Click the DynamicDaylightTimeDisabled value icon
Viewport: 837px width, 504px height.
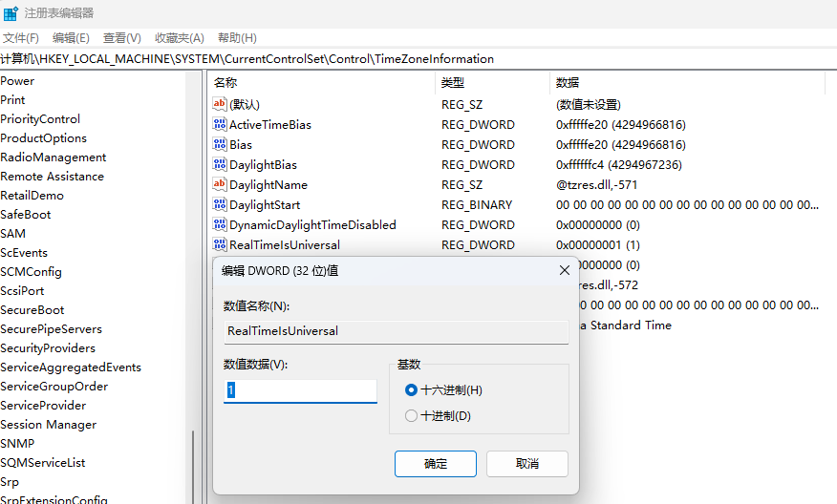(x=220, y=224)
